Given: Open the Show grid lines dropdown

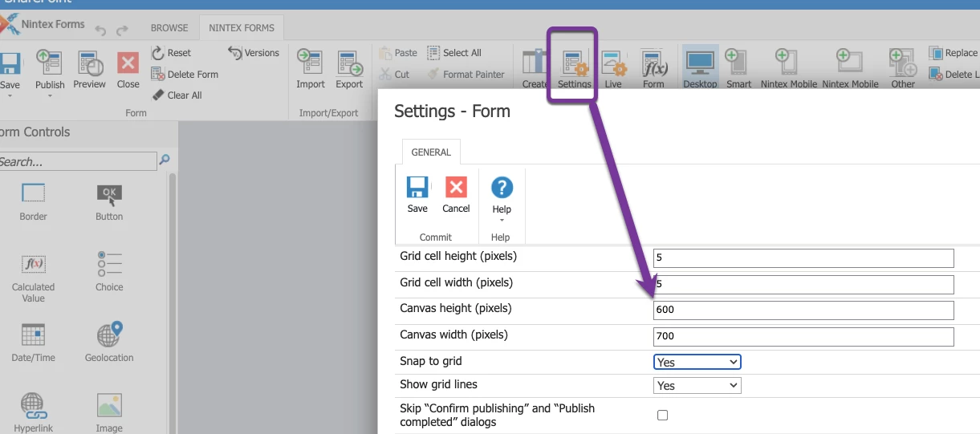Looking at the screenshot, I should click(697, 386).
